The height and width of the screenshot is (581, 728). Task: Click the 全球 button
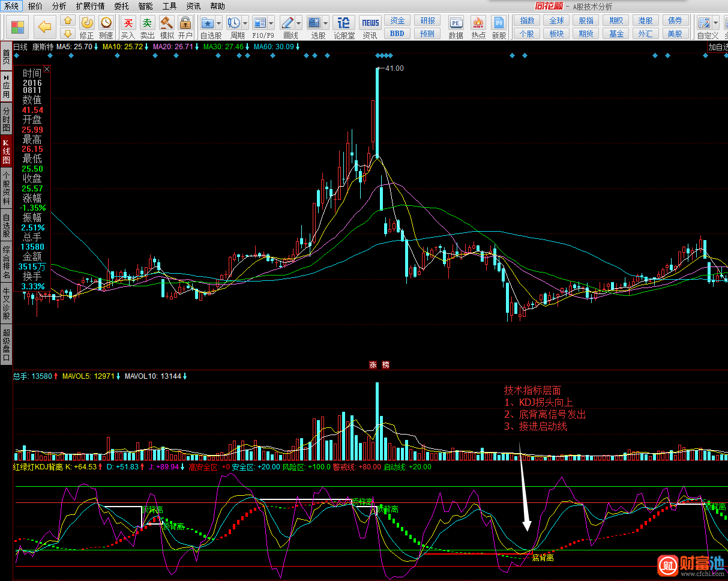tap(556, 20)
